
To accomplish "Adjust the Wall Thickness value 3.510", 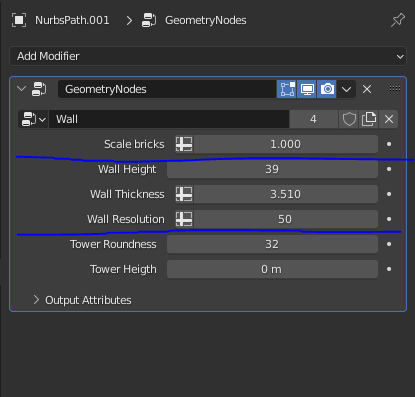I will (286, 194).
